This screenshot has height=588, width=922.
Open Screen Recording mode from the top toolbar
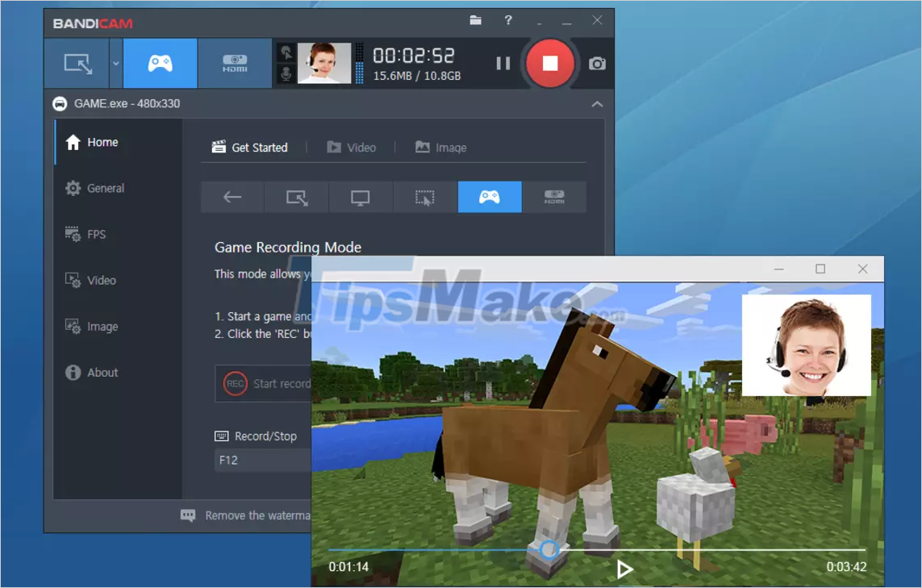(x=77, y=63)
